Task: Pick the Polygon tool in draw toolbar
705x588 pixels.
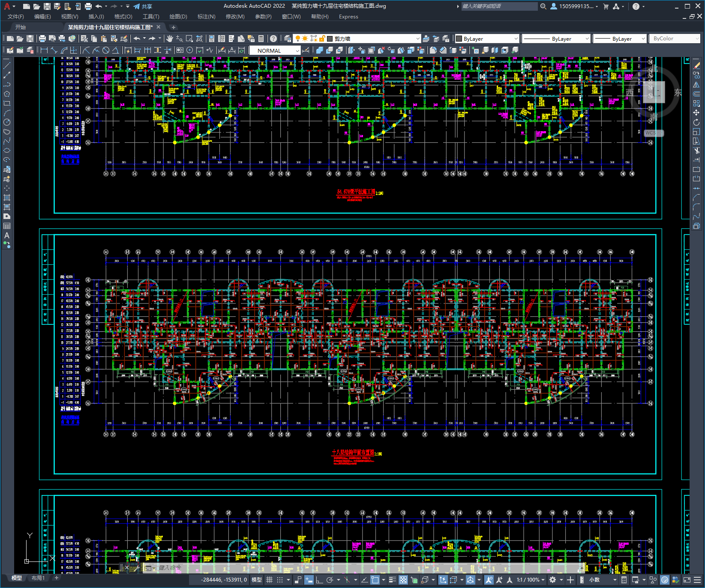Action: (x=7, y=94)
